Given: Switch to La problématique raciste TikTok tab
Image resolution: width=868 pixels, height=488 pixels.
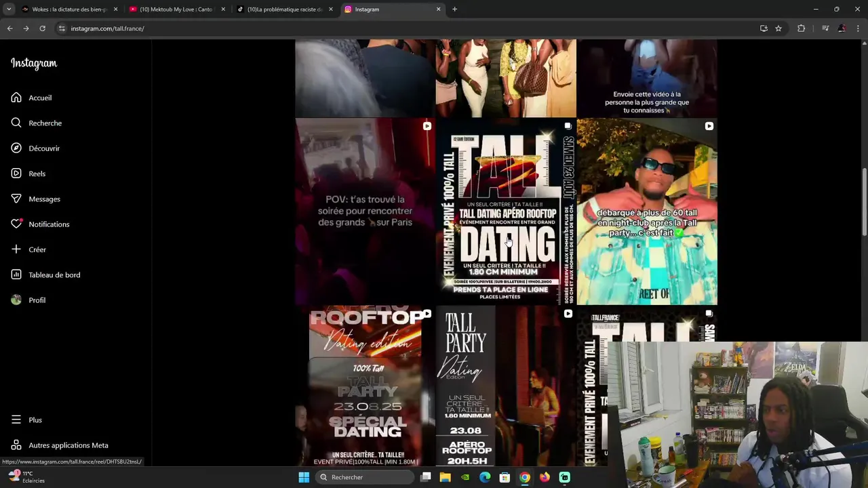Looking at the screenshot, I should click(284, 9).
